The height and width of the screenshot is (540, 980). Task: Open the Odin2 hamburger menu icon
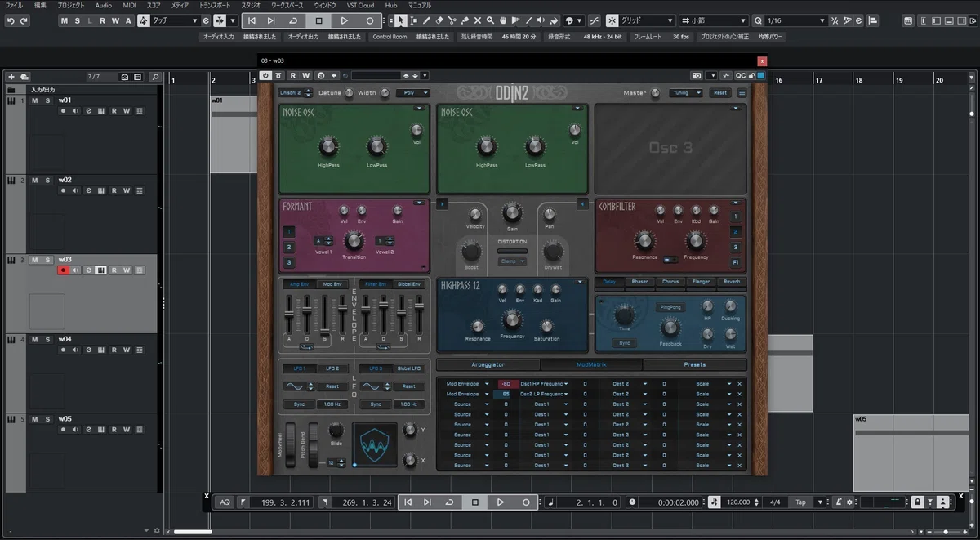pos(742,93)
